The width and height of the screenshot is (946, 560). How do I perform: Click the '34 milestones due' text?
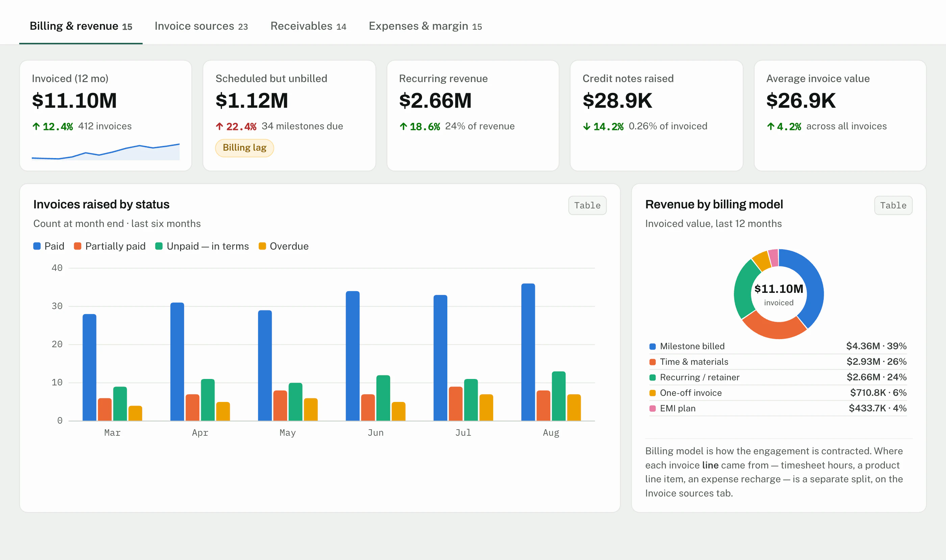pos(302,126)
